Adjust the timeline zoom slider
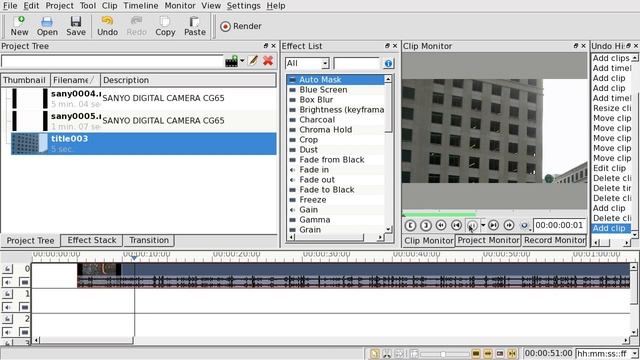Viewport: 640px width, 360px height. [x=444, y=354]
